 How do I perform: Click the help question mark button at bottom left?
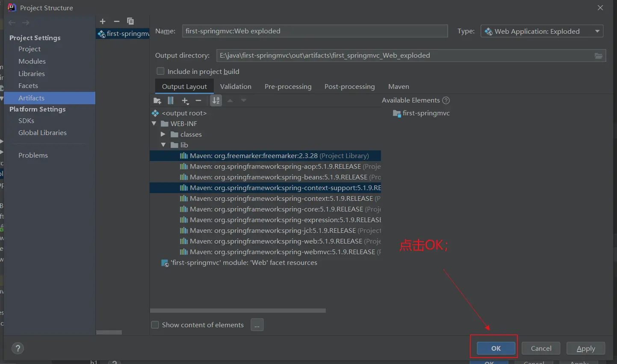pos(18,348)
